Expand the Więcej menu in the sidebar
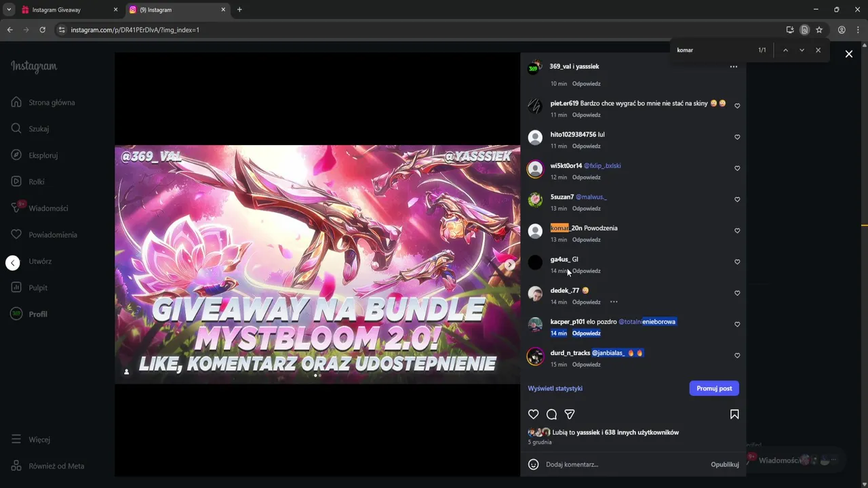 tap(31, 439)
